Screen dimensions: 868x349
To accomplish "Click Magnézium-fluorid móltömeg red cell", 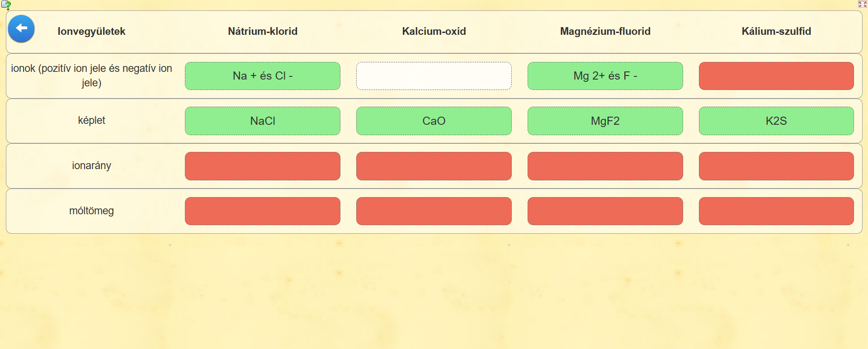I will click(x=605, y=211).
